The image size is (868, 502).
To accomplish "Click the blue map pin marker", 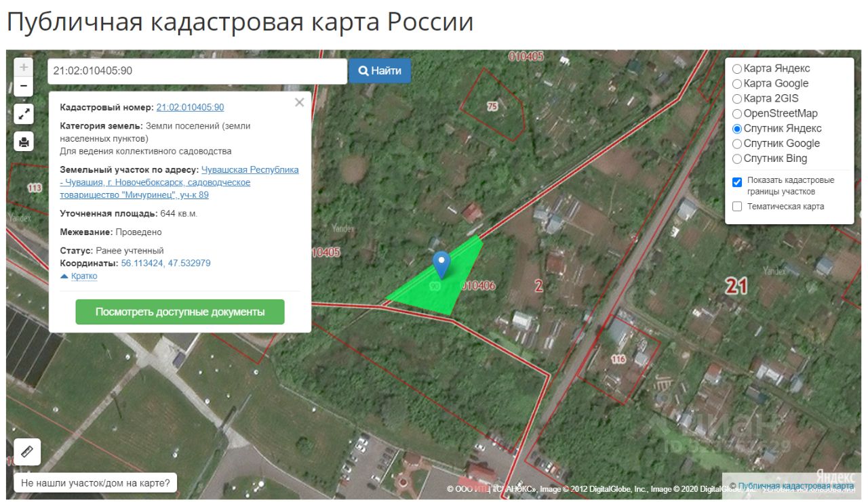I will tap(441, 265).
